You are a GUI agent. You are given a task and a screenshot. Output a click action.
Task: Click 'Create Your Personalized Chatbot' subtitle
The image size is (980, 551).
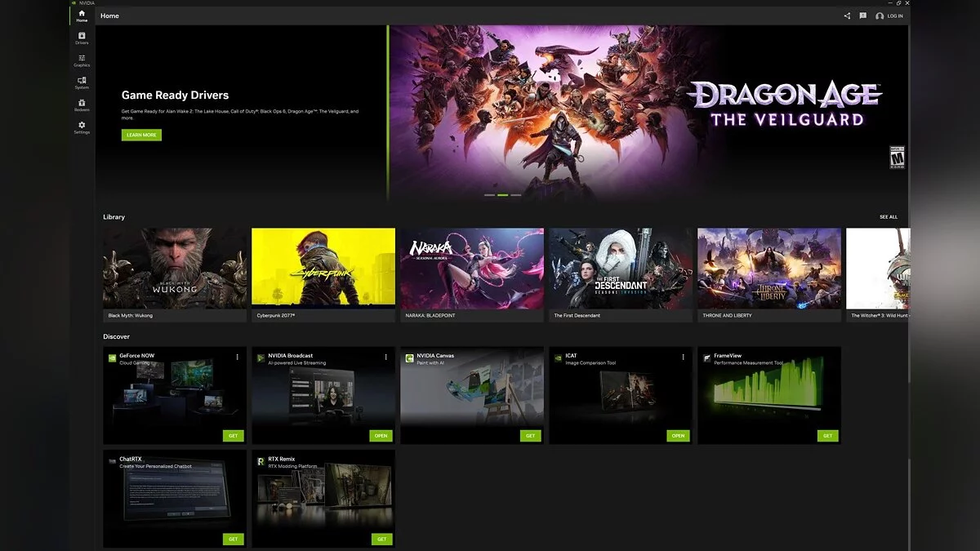click(x=155, y=466)
